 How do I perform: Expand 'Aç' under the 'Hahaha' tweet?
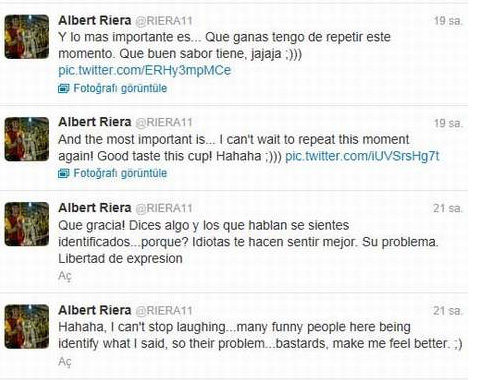pyautogui.click(x=65, y=362)
